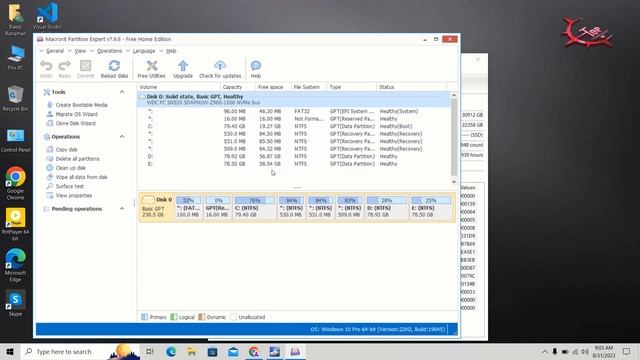
Task: Collapse the Tools section chevron
Action: click(122, 92)
